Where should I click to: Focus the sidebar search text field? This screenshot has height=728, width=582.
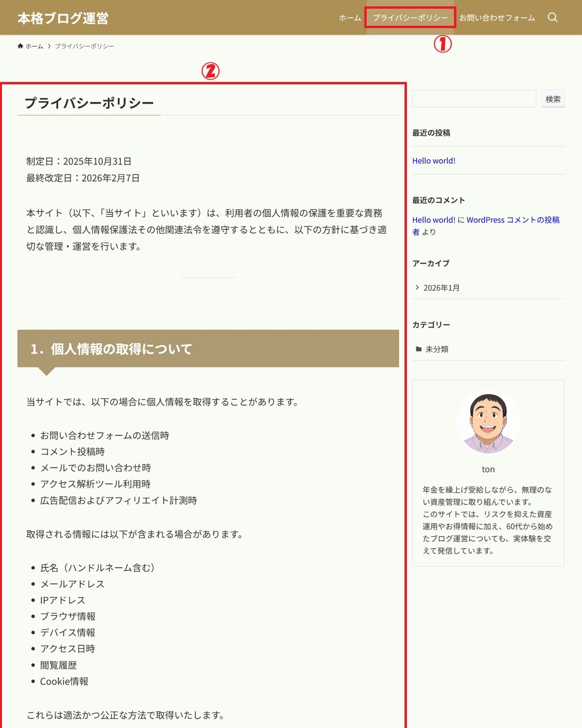[x=474, y=99]
